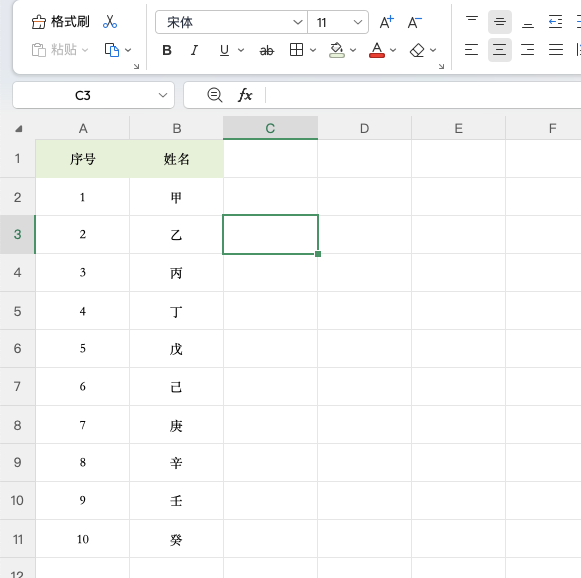Screen dimensions: 581x578
Task: Click the Eraser clear-format icon
Action: [x=417, y=50]
